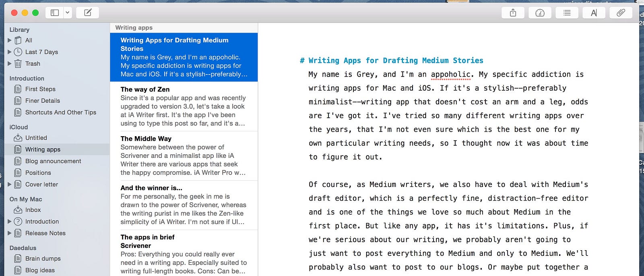Expand the Cover letter group

[10, 185]
